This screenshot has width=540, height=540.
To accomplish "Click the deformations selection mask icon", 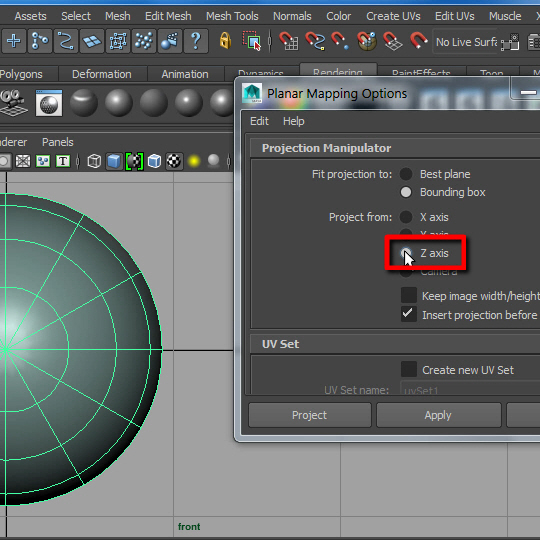I will [x=118, y=41].
